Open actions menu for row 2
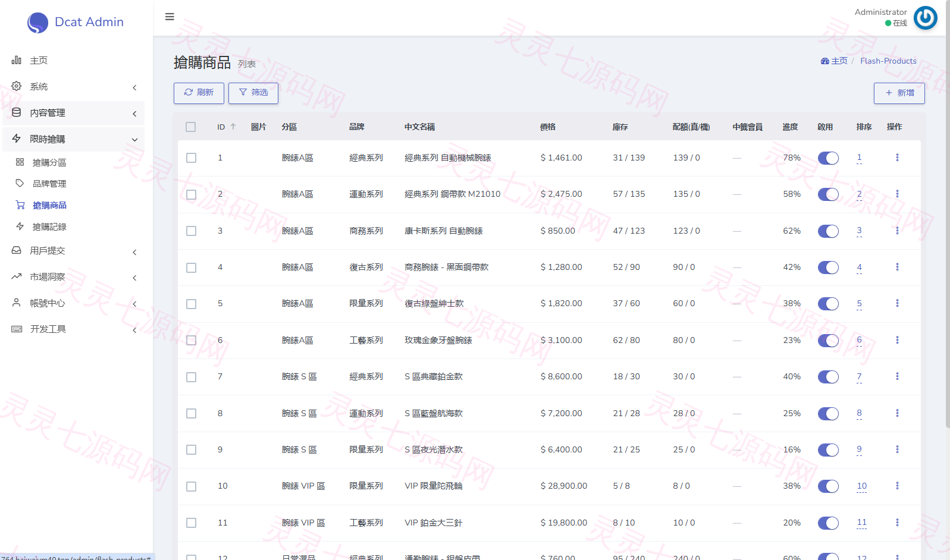 (x=897, y=194)
